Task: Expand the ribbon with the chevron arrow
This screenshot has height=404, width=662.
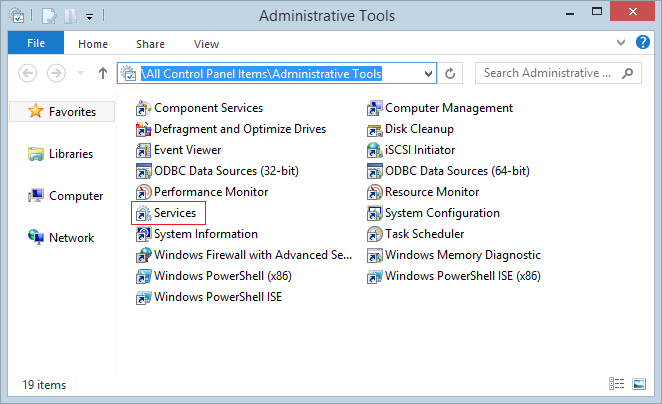Action: pos(621,42)
